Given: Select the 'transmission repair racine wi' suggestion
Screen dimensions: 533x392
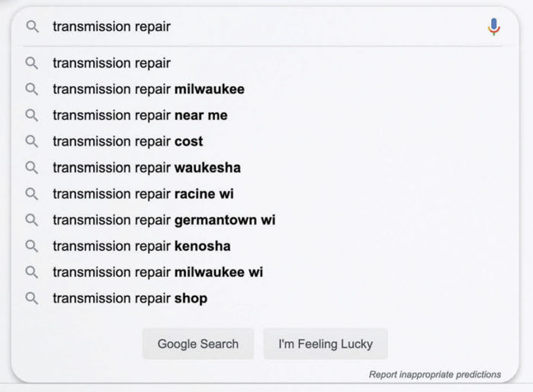Looking at the screenshot, I should pyautogui.click(x=143, y=194).
